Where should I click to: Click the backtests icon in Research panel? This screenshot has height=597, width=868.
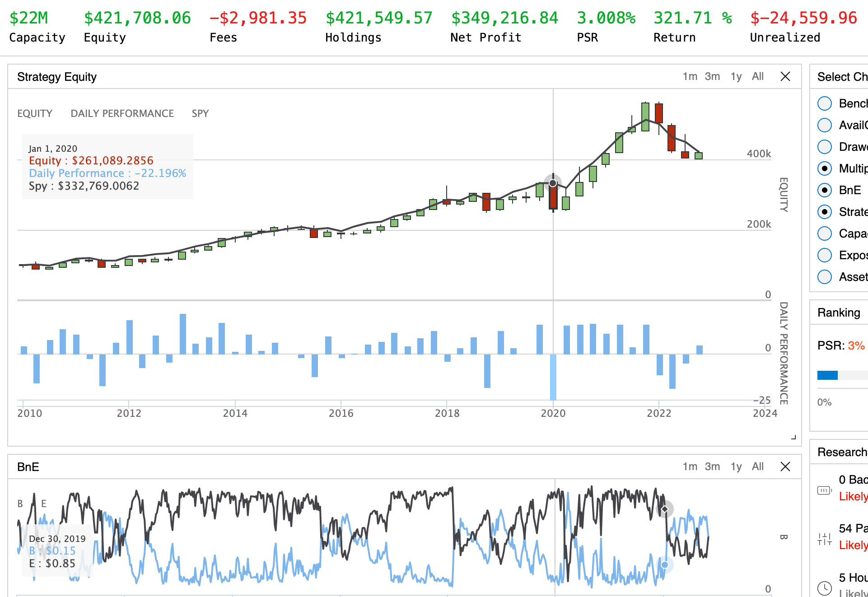pos(824,490)
